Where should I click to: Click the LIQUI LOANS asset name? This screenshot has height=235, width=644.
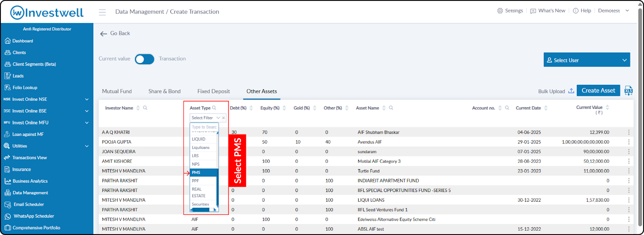tap(371, 200)
